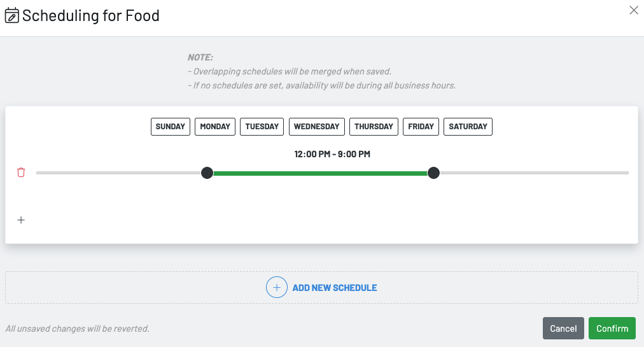Enable Wednesday for this schedule

pos(316,127)
